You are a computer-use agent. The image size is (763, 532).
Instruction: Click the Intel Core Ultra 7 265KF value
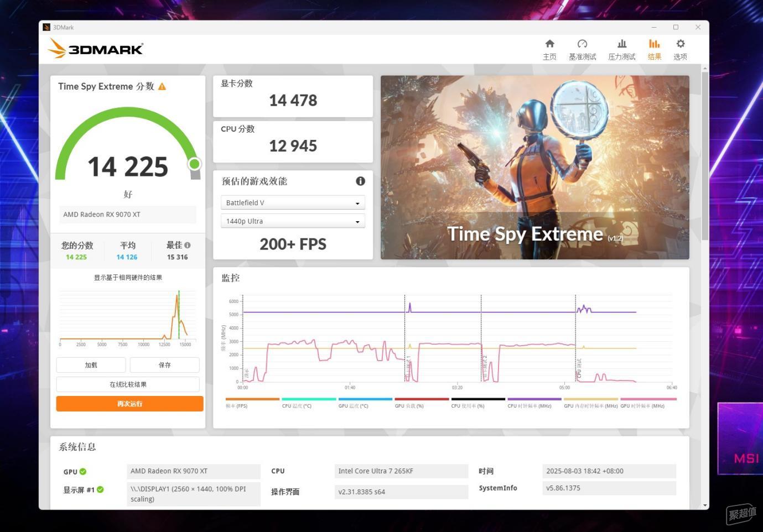(x=401, y=471)
